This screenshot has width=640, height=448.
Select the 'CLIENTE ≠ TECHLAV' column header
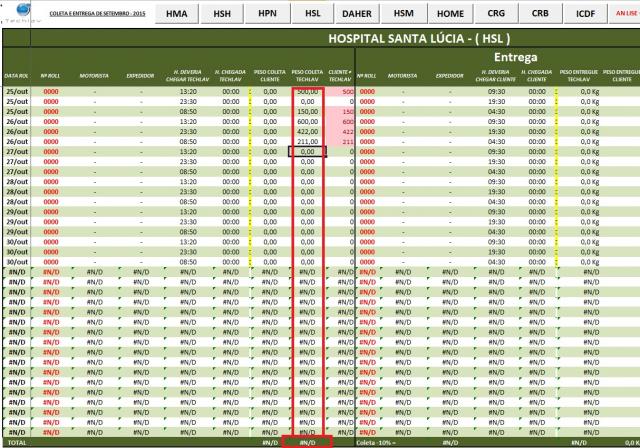coord(340,75)
